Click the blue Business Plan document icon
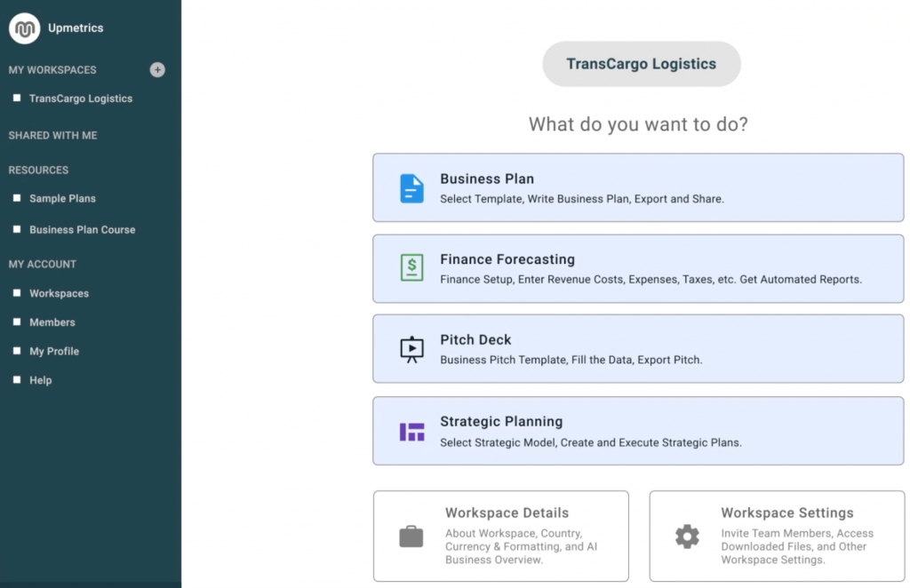The height and width of the screenshot is (588, 910). coord(412,188)
